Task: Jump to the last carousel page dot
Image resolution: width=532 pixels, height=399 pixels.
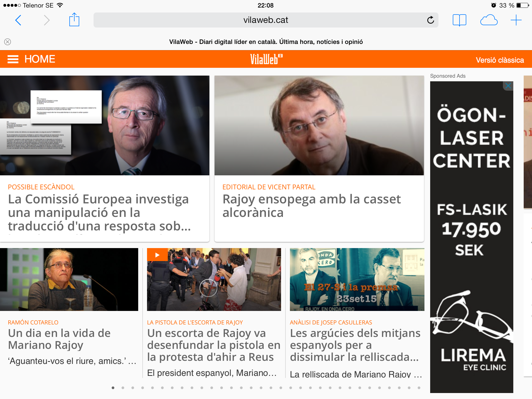Action: click(x=419, y=388)
